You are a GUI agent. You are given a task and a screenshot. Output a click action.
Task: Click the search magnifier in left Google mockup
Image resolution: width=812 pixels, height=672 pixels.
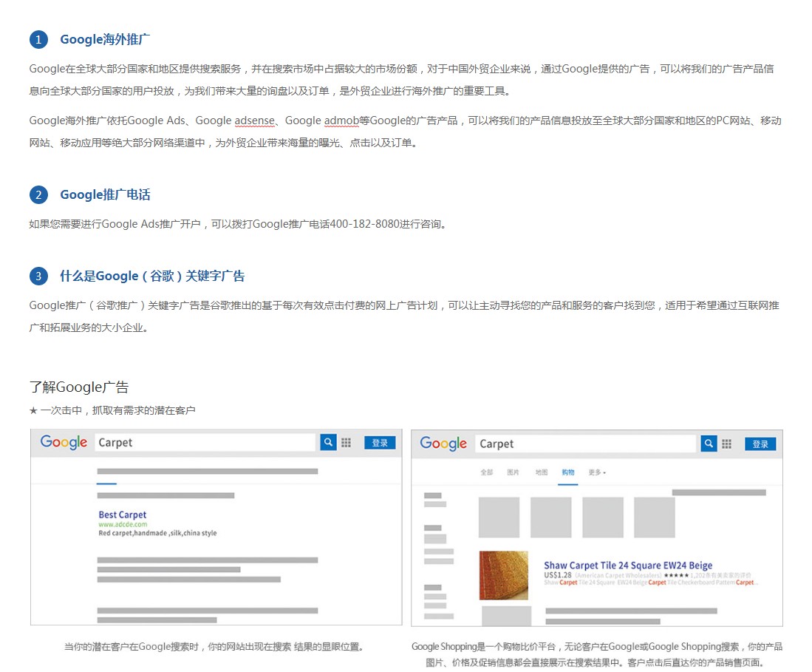pyautogui.click(x=328, y=442)
